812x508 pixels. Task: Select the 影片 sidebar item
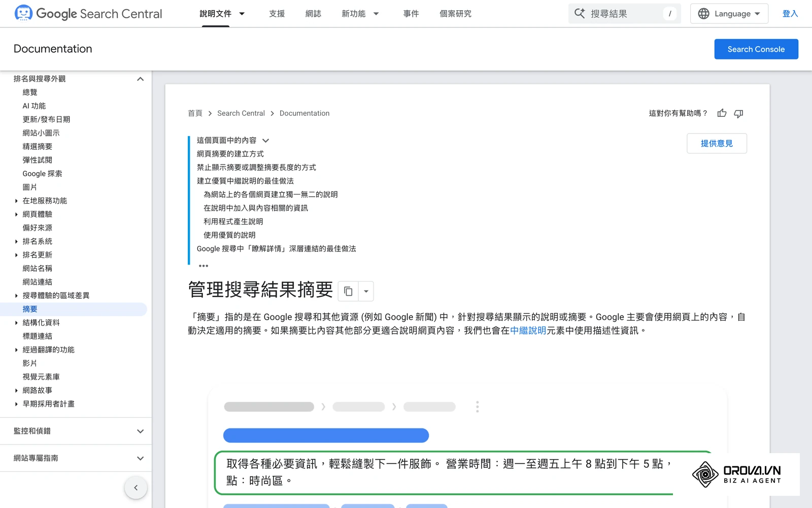(30, 363)
